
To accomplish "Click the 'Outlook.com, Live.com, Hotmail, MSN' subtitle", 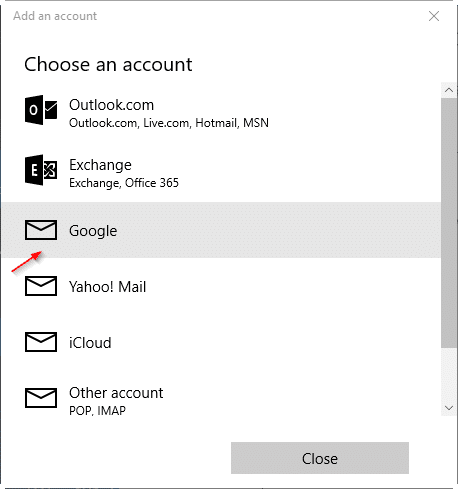I will click(x=169, y=123).
